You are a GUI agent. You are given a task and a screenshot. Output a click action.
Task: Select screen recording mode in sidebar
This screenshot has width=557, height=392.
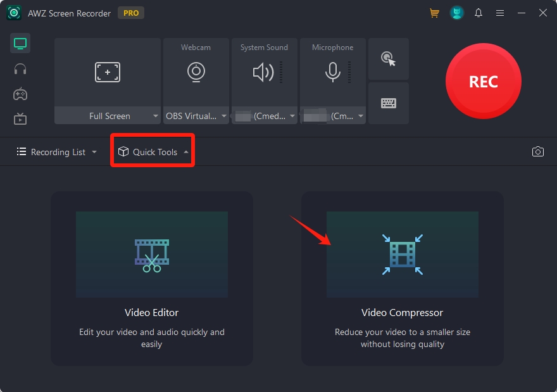tap(20, 43)
